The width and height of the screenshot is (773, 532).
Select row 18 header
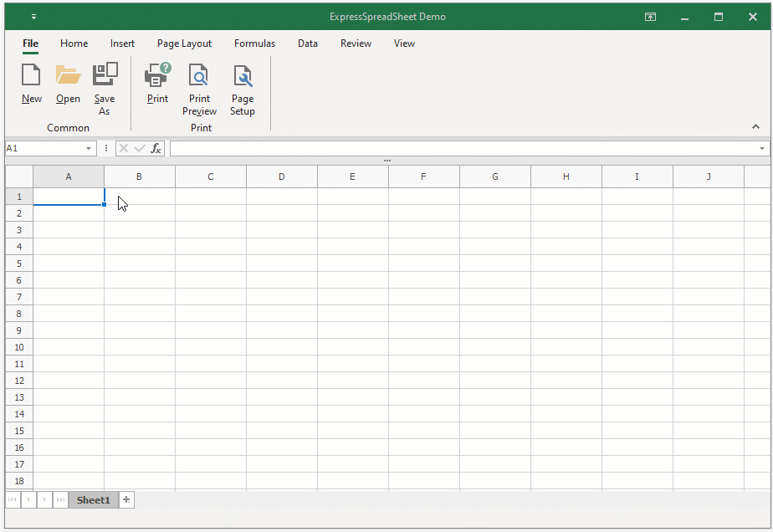pos(19,481)
